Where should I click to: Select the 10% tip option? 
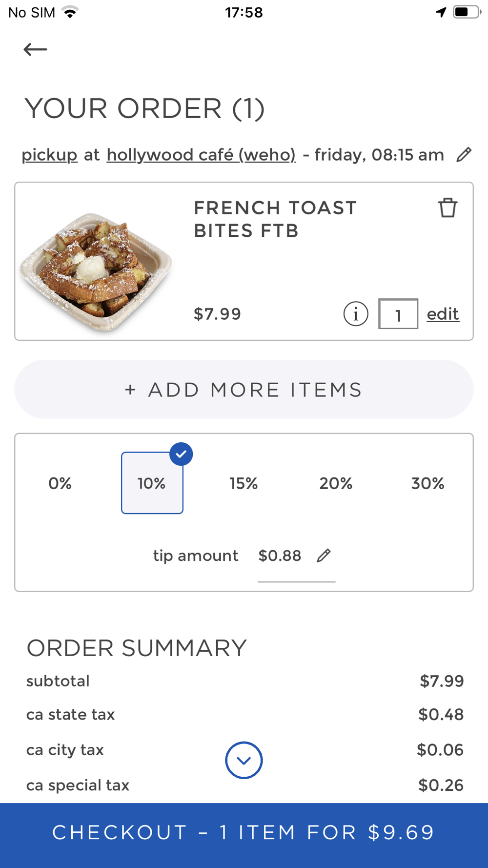[x=152, y=483]
